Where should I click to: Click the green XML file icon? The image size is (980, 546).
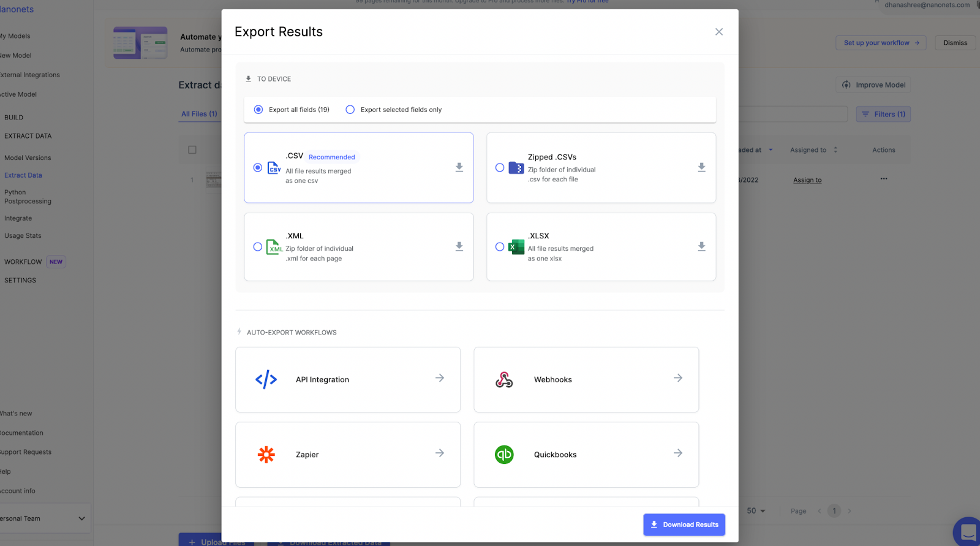(x=274, y=247)
